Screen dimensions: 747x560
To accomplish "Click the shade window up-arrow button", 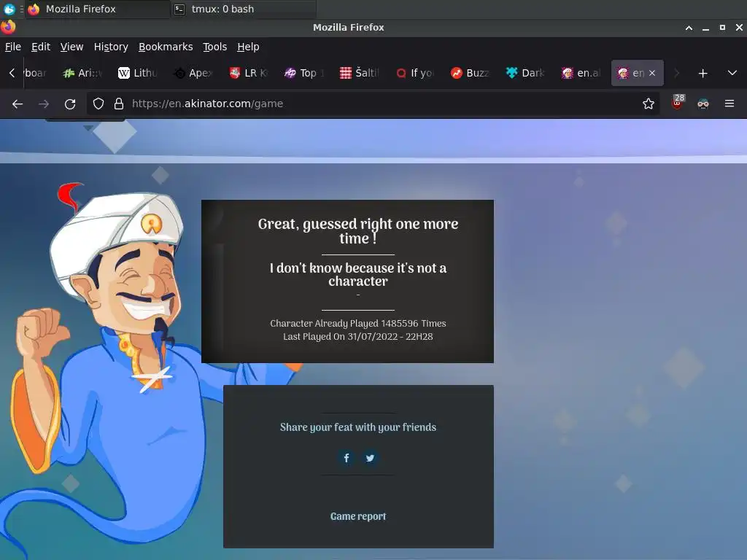I will click(x=689, y=28).
